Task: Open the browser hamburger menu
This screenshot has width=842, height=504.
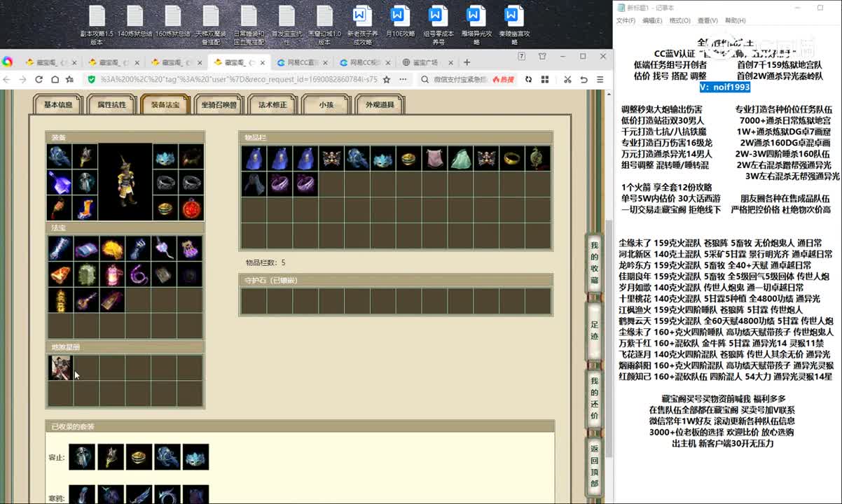Action: [x=600, y=80]
